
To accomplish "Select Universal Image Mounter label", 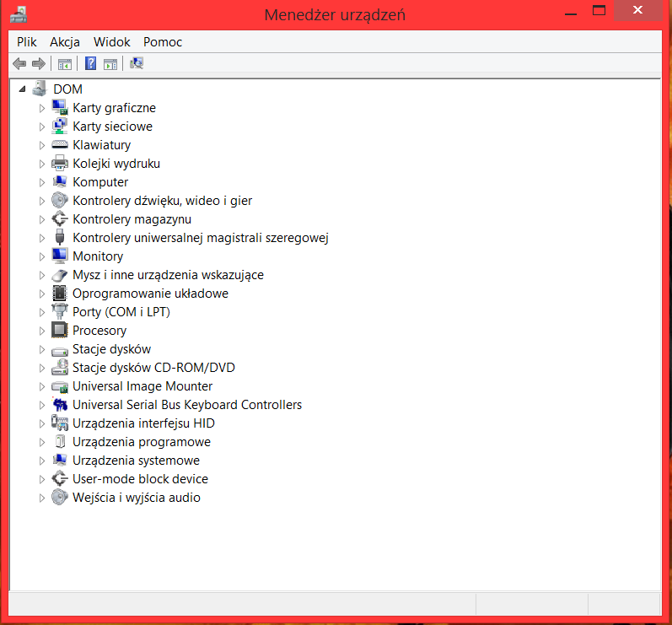I will point(142,386).
